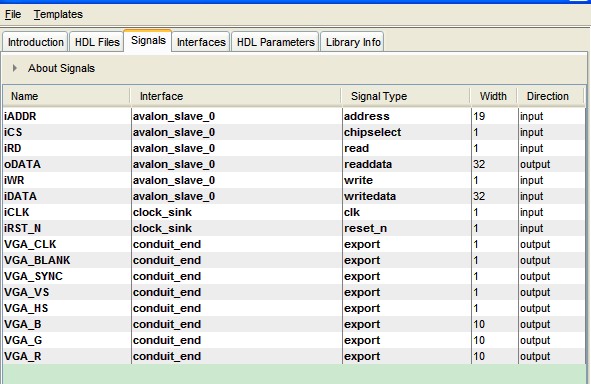Viewport: 591px width, 384px height.
Task: Open the interface cell for iCLK
Action: pyautogui.click(x=237, y=212)
